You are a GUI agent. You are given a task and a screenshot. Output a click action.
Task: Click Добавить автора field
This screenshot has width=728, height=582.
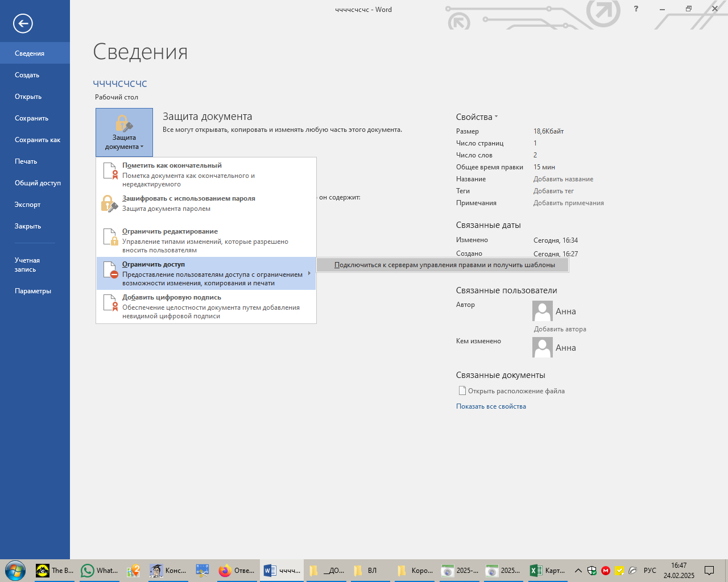point(560,329)
